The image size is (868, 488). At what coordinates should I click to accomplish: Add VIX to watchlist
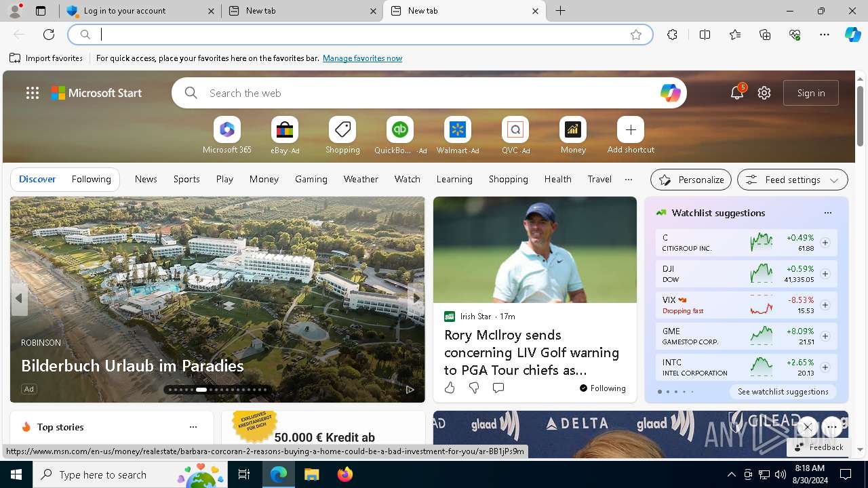[825, 305]
